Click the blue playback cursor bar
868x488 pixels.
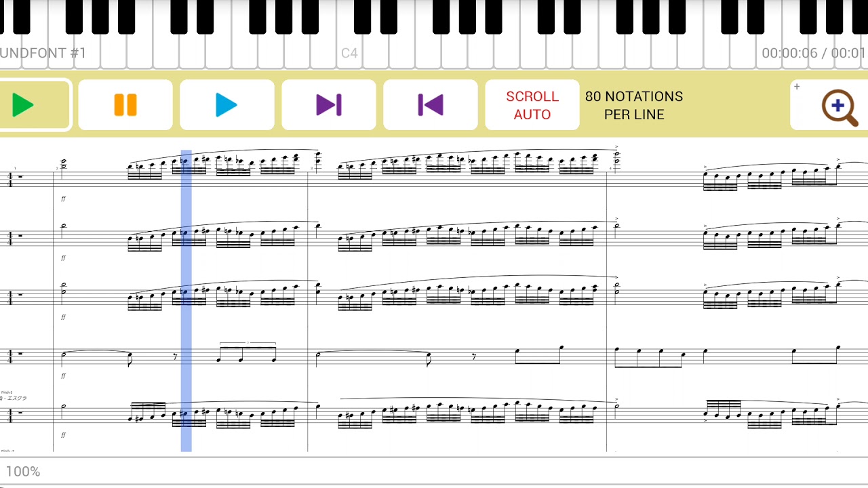coord(186,301)
